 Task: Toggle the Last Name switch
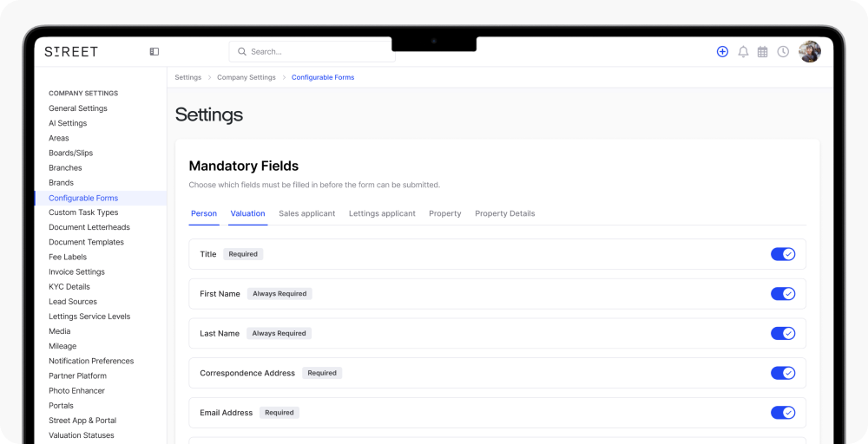783,333
